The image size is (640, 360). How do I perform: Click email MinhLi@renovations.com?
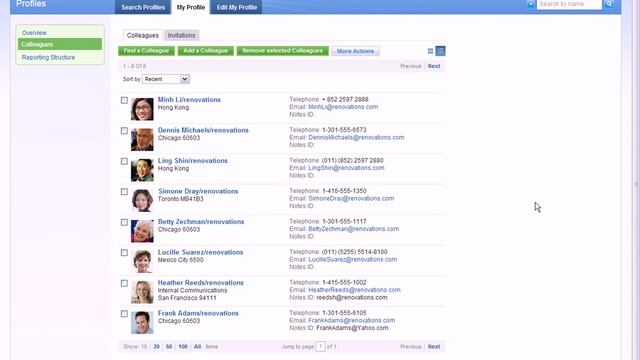(343, 107)
